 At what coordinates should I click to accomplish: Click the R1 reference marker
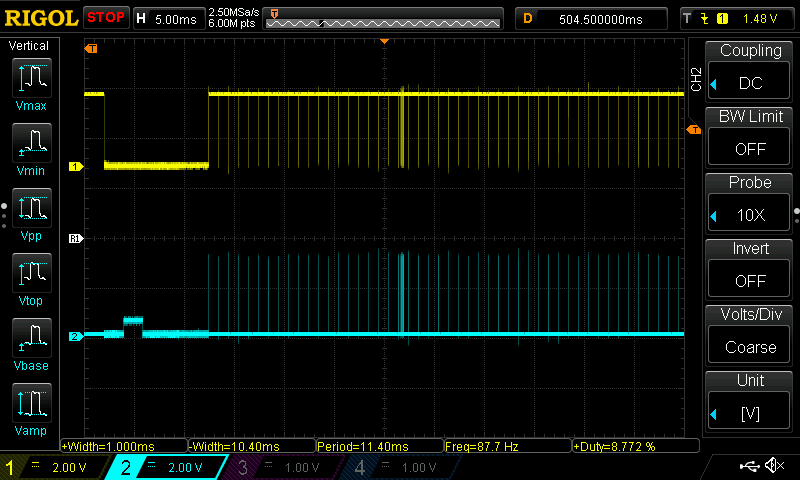tap(76, 238)
